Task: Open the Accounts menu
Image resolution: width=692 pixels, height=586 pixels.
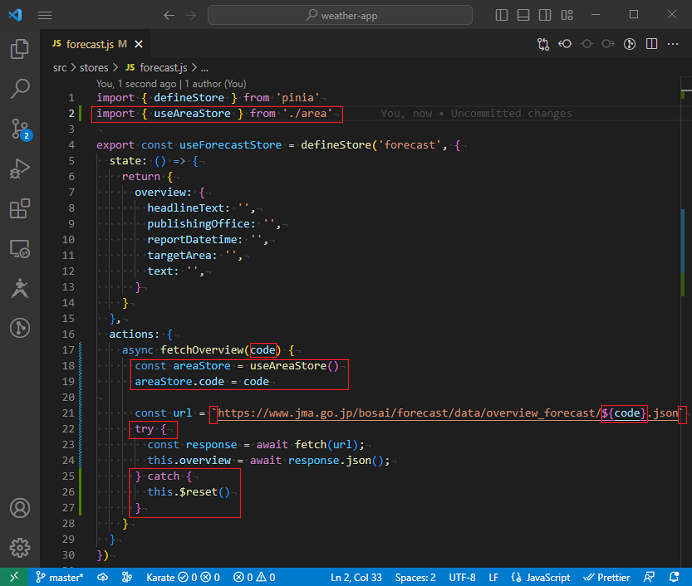Action: click(20, 508)
